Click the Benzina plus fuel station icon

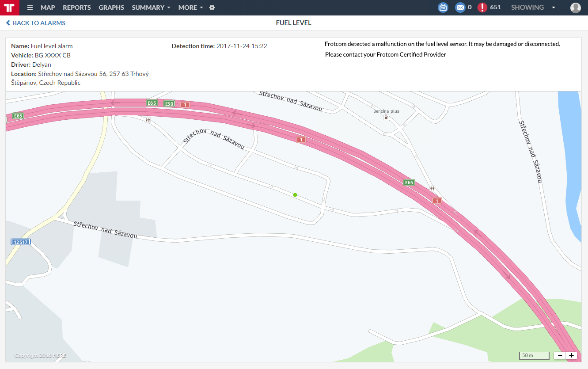click(387, 118)
